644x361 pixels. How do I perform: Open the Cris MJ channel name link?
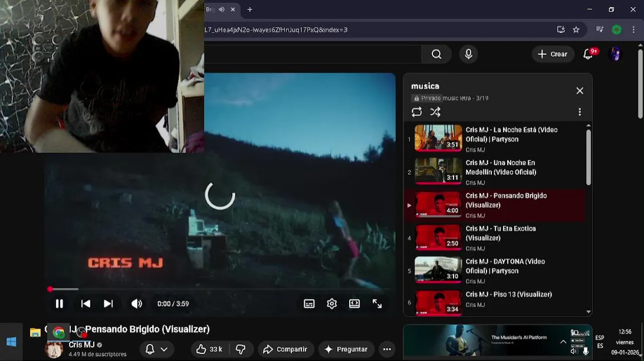tap(82, 345)
